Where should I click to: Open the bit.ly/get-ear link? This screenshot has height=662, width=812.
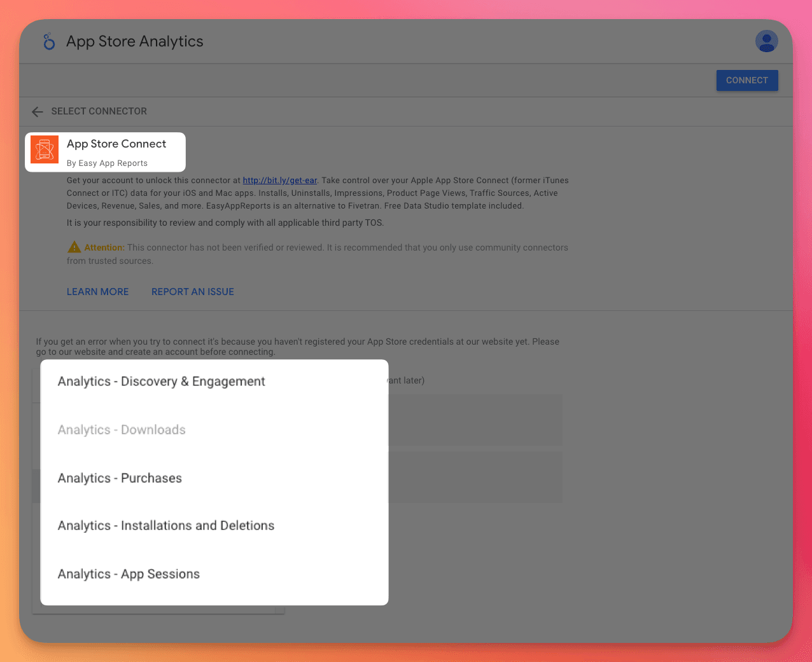coord(280,181)
